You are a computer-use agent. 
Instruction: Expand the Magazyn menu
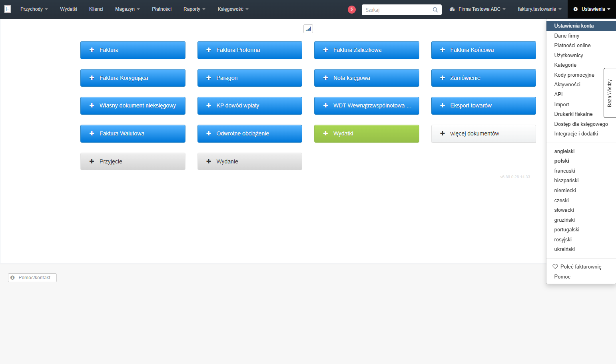coord(128,9)
